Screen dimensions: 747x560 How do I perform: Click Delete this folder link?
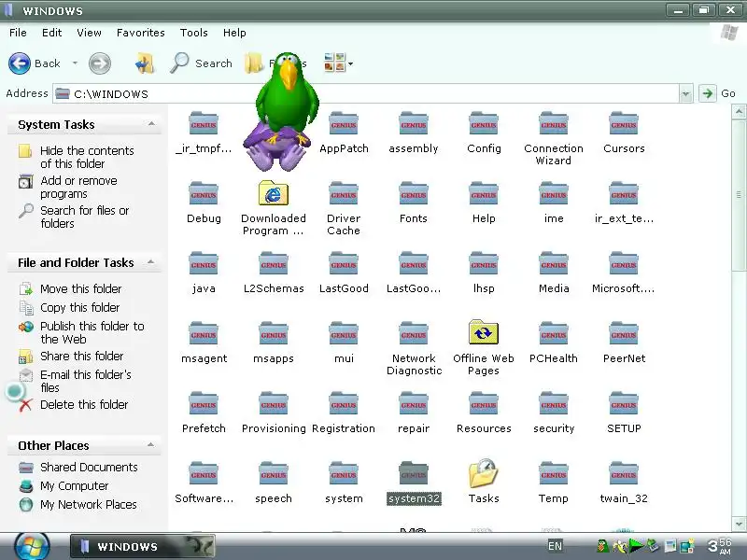[84, 405]
